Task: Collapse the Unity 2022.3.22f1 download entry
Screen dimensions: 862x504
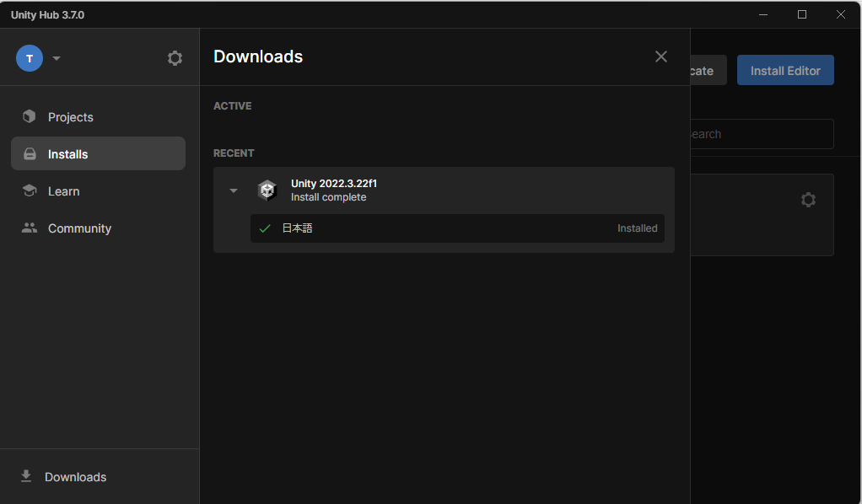Action: pyautogui.click(x=234, y=190)
